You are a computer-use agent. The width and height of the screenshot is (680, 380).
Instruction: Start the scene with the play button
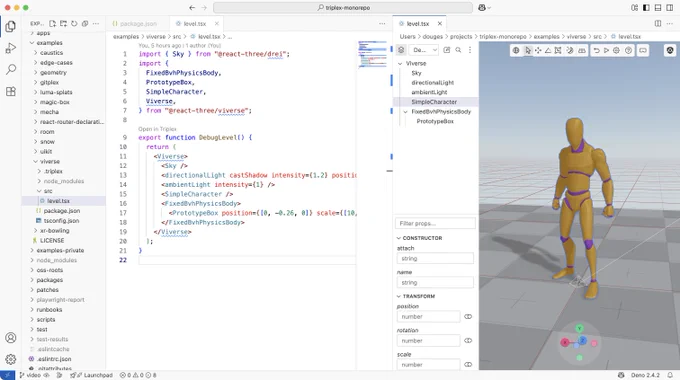pos(606,50)
